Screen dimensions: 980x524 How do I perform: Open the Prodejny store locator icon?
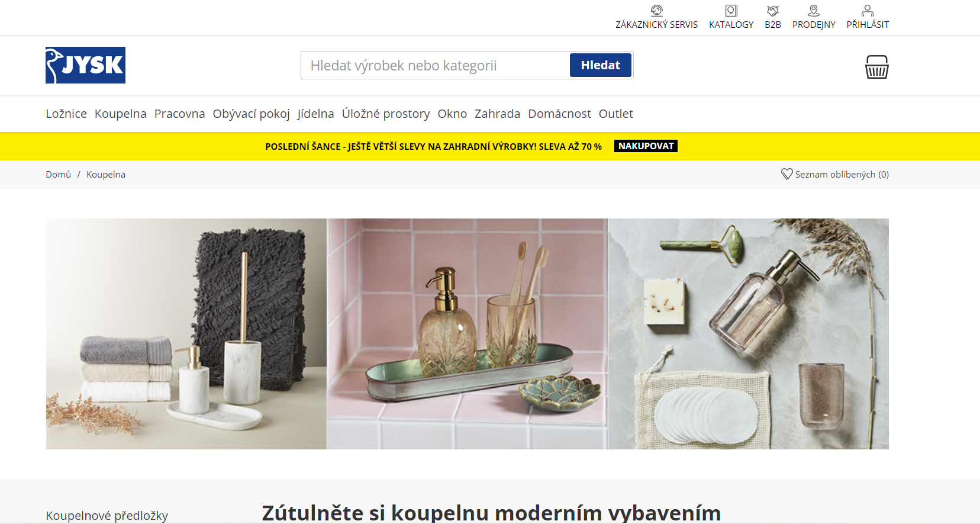point(814,11)
